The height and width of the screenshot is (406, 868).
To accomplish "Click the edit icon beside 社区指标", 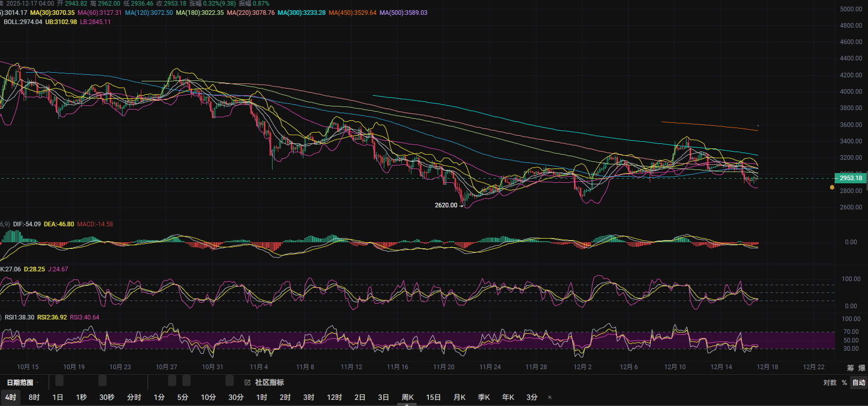I will click(x=247, y=382).
